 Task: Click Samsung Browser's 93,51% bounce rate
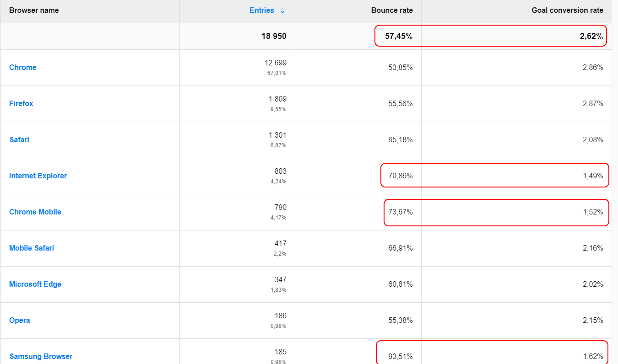click(400, 356)
